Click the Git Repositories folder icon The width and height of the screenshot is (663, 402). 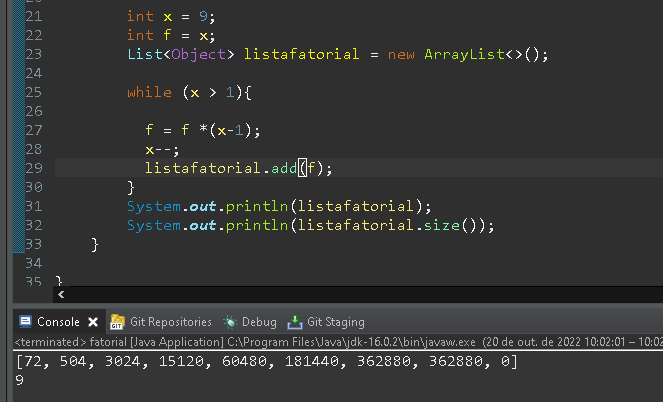[117, 322]
